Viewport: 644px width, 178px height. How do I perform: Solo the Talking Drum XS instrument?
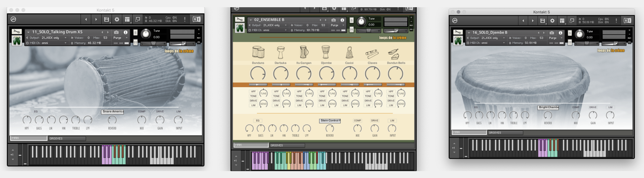click(135, 32)
